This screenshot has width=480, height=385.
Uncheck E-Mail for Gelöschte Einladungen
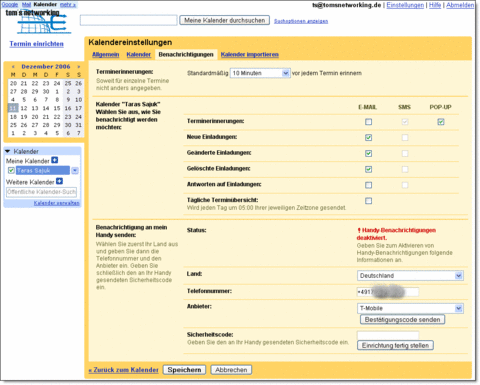coord(368,169)
